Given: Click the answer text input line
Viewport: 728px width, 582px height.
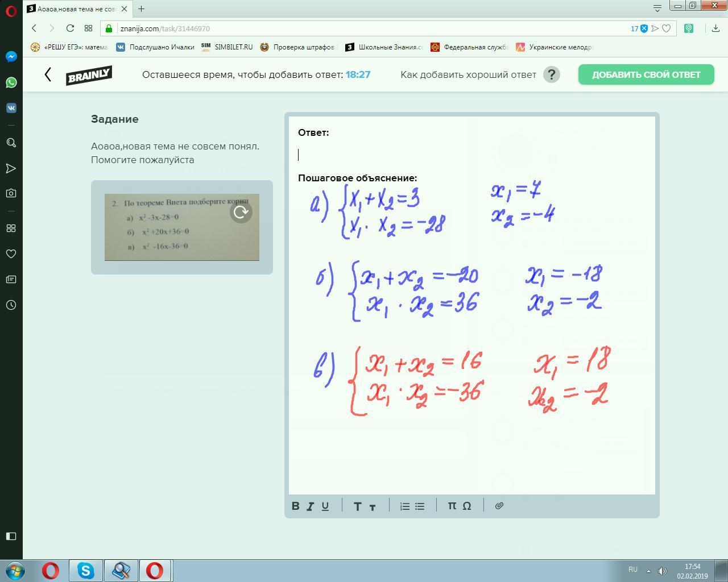Looking at the screenshot, I should 471,155.
